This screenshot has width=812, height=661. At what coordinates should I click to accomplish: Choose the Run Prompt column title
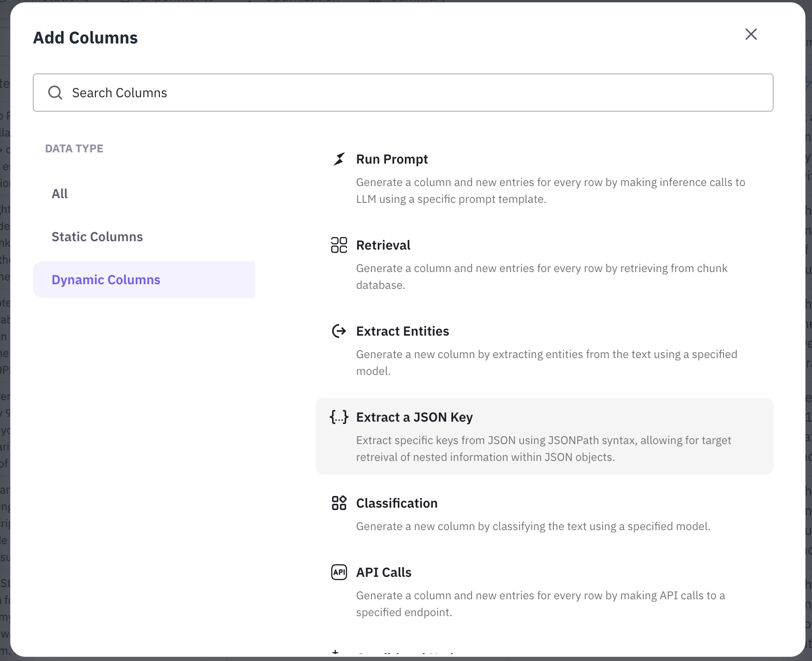pyautogui.click(x=392, y=159)
